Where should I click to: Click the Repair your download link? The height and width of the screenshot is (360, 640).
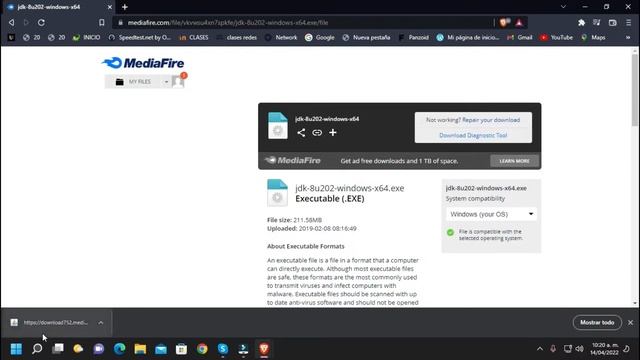(491, 120)
